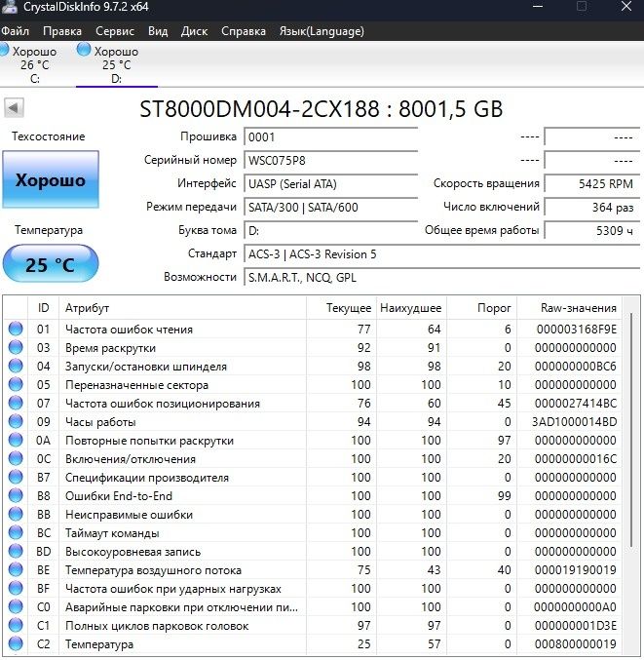
Task: Select row Переназначенные сектора
Action: [x=313, y=385]
